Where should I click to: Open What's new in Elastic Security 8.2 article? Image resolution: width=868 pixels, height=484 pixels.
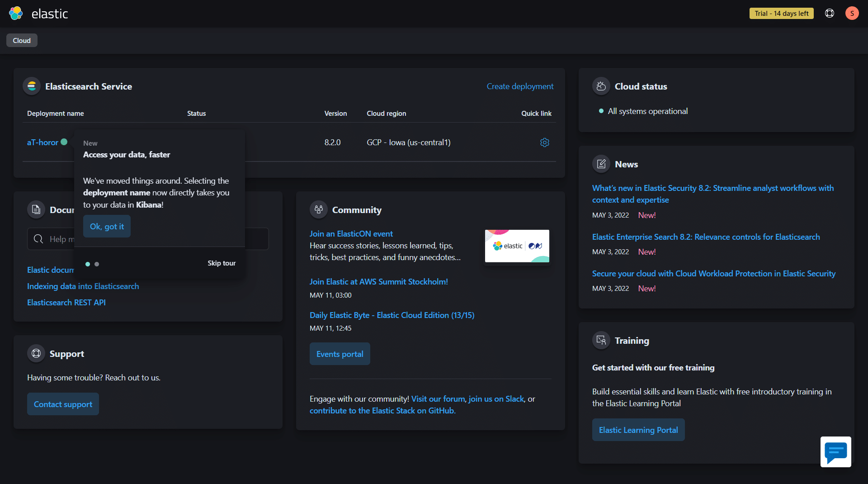[x=713, y=194]
